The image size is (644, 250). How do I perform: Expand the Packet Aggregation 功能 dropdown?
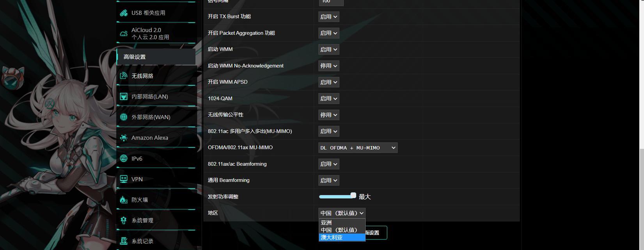(329, 33)
